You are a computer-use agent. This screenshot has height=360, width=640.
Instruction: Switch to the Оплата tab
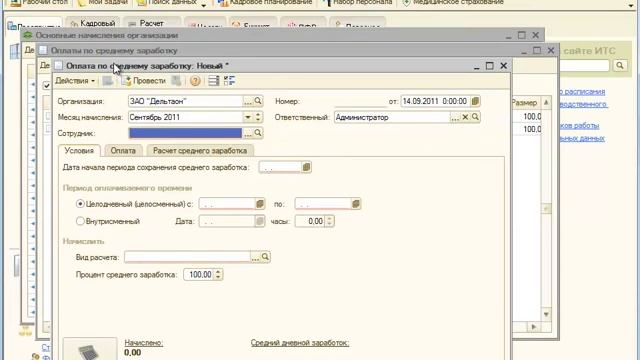click(123, 151)
